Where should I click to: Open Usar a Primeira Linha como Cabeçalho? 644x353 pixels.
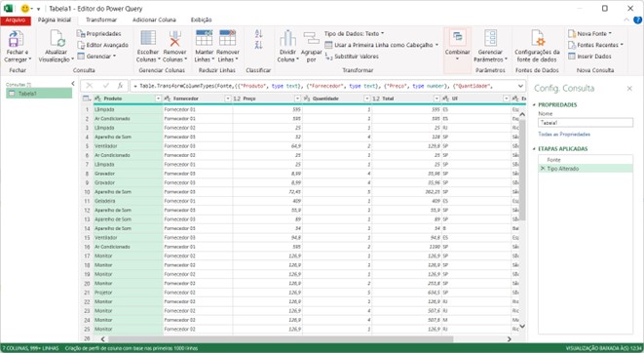click(x=382, y=45)
